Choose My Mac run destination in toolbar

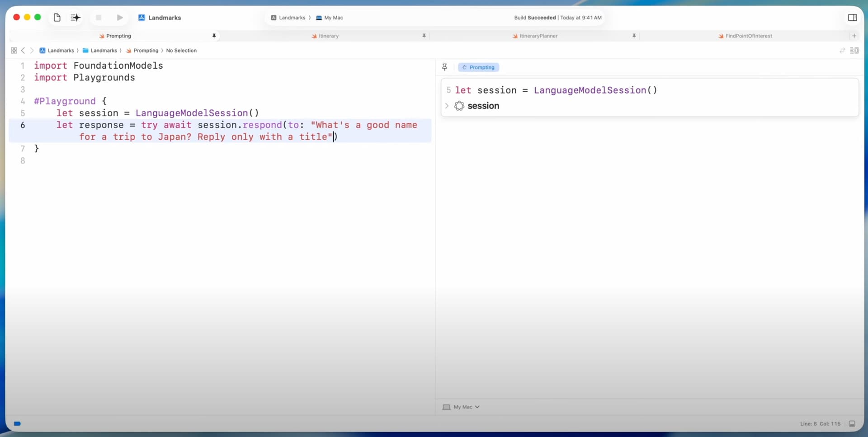330,18
